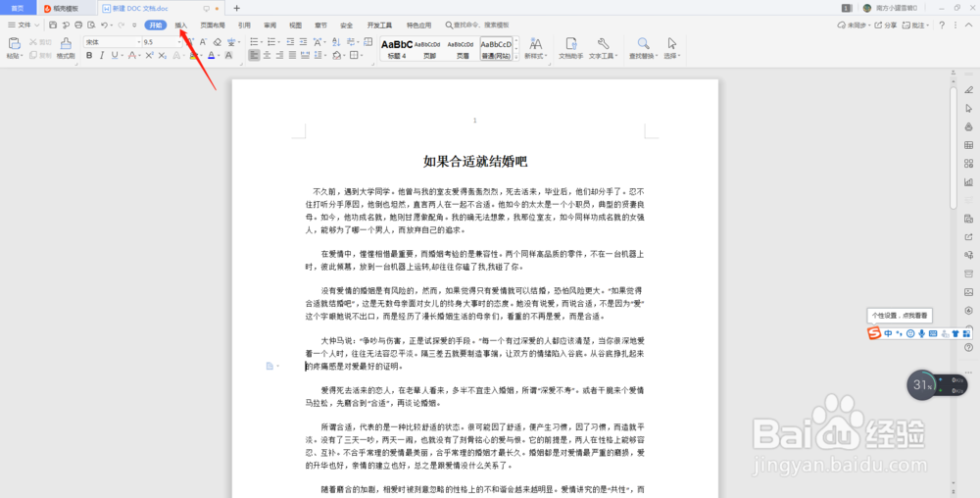This screenshot has width=980, height=498.
Task: Expand the bullet list dropdown arrow
Action: [x=262, y=42]
